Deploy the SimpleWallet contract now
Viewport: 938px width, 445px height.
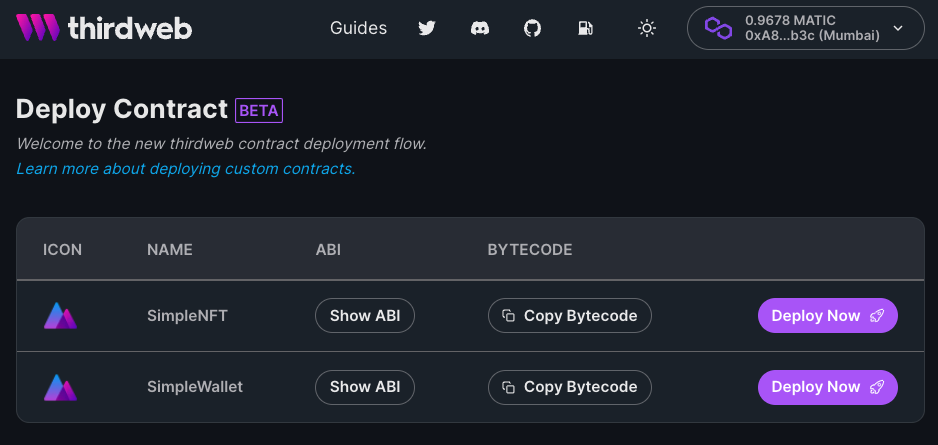click(827, 387)
